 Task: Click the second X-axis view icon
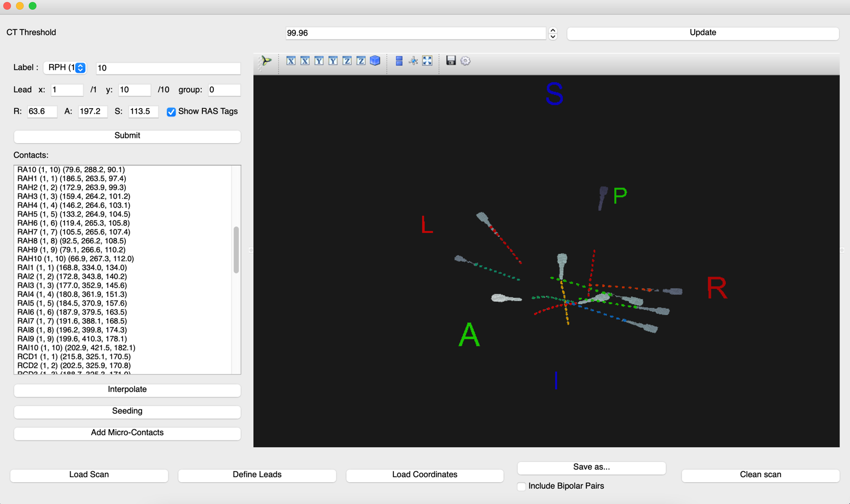click(x=305, y=61)
